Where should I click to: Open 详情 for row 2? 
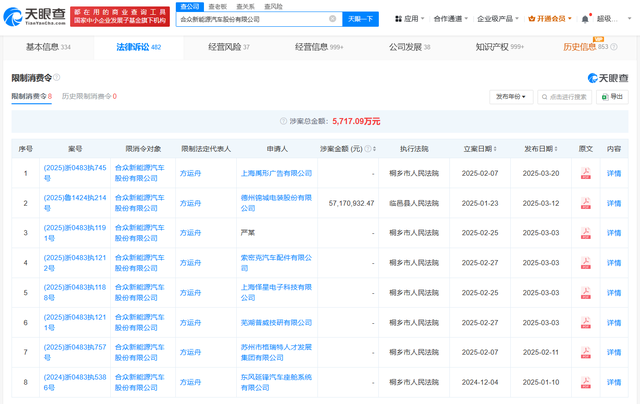click(x=613, y=203)
